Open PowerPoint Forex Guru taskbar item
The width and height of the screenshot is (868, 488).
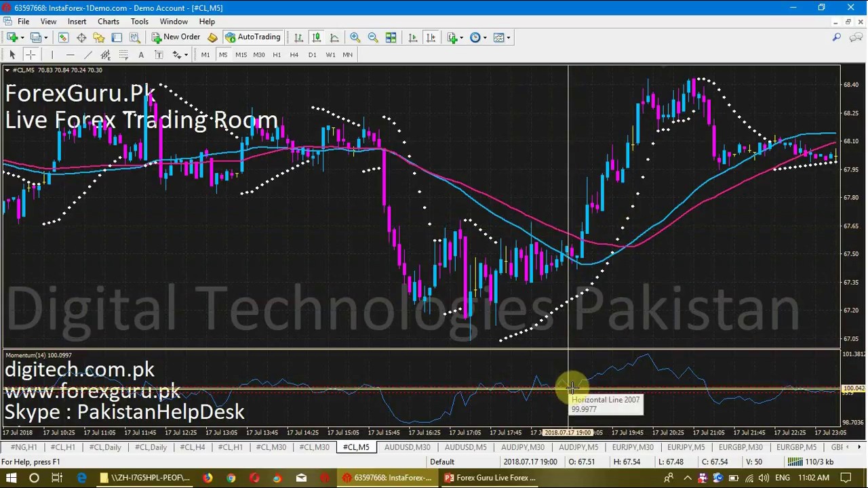(x=490, y=478)
